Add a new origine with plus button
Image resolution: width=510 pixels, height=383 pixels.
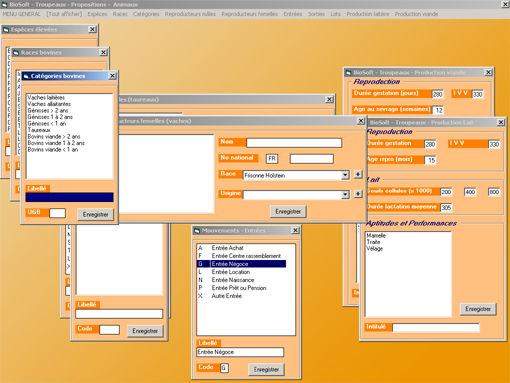358,194
